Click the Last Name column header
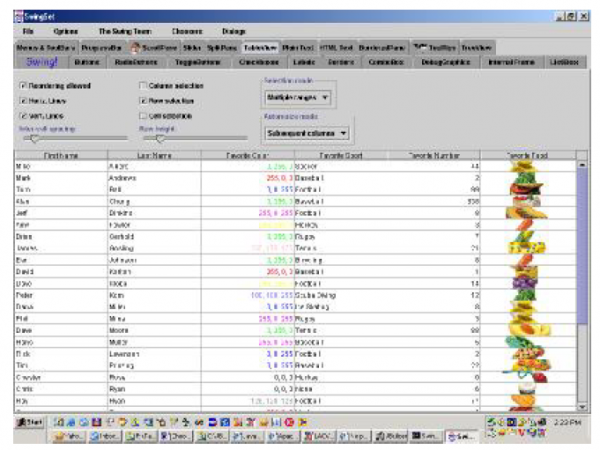 pos(154,156)
